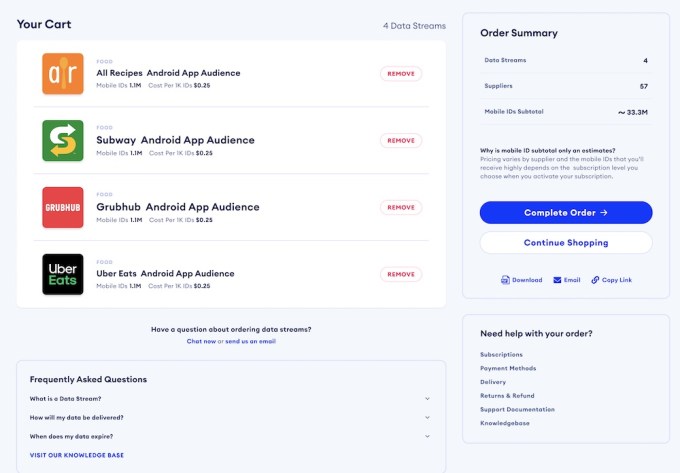Remove All Recipes Android App Audience
680x473 pixels.
[x=401, y=74]
